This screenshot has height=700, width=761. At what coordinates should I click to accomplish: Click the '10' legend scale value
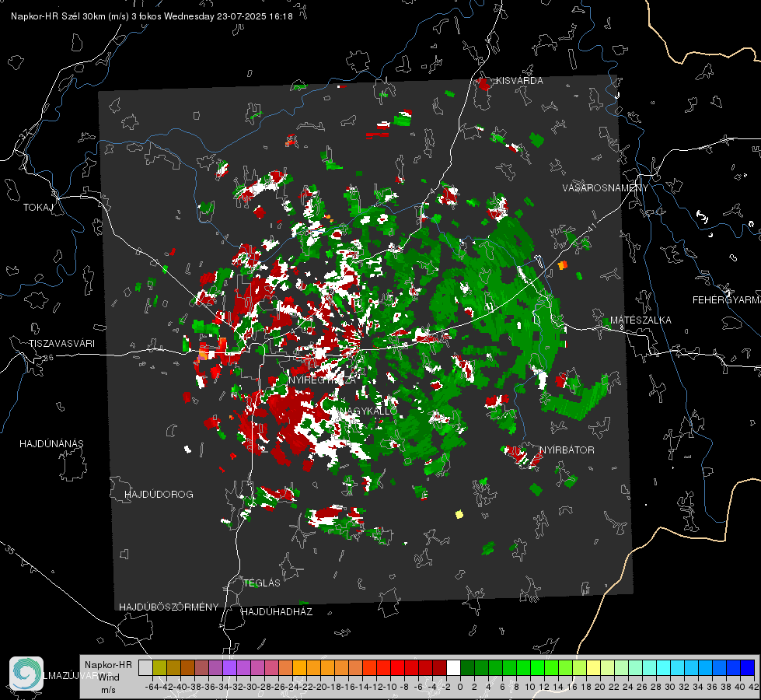pos(529,687)
